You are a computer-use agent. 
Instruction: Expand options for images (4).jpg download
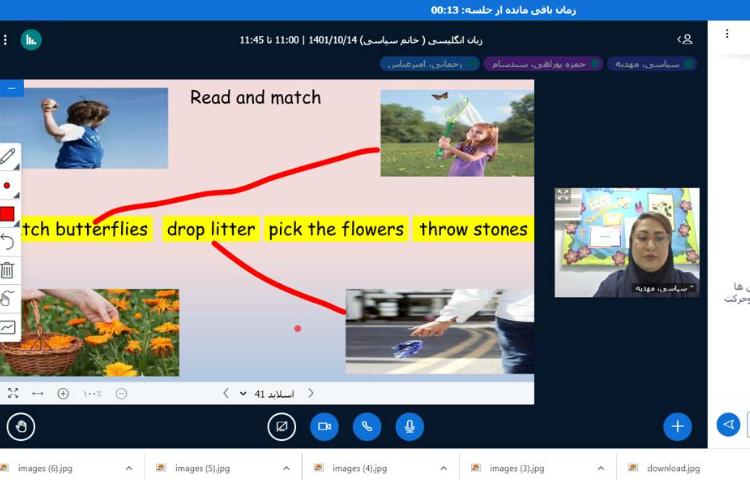click(444, 468)
